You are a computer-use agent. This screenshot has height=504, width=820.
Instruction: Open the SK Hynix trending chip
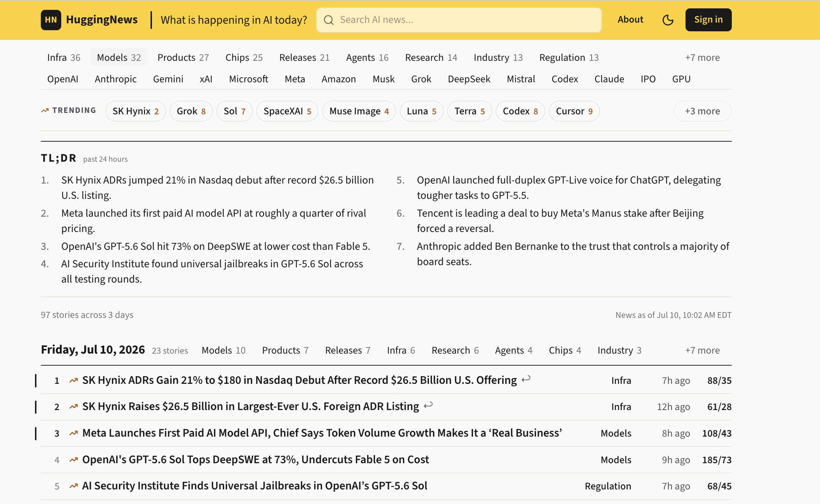click(x=136, y=111)
